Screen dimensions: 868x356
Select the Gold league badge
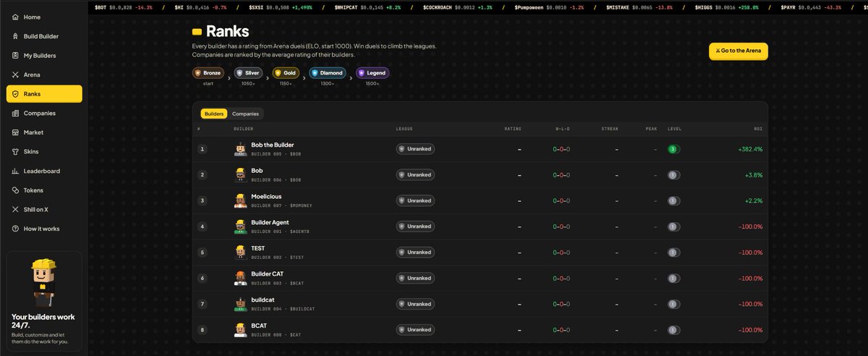pos(286,73)
